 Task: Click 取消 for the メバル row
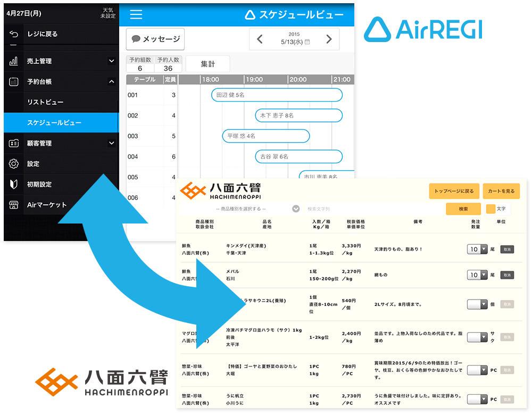coord(507,275)
